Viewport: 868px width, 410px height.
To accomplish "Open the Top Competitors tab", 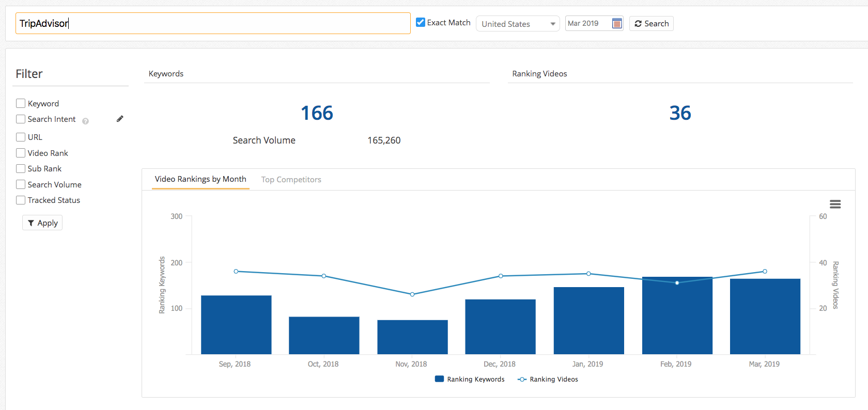I will pos(291,180).
